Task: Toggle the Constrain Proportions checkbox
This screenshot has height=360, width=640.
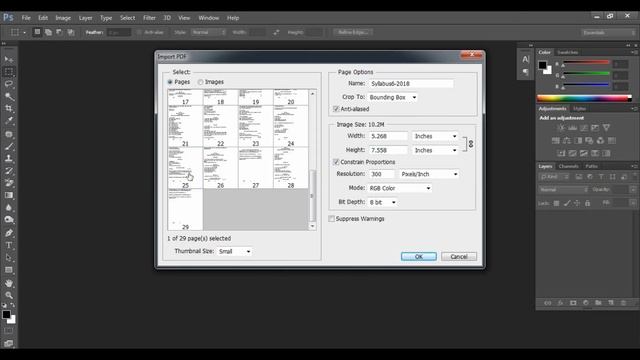Action: click(336, 162)
